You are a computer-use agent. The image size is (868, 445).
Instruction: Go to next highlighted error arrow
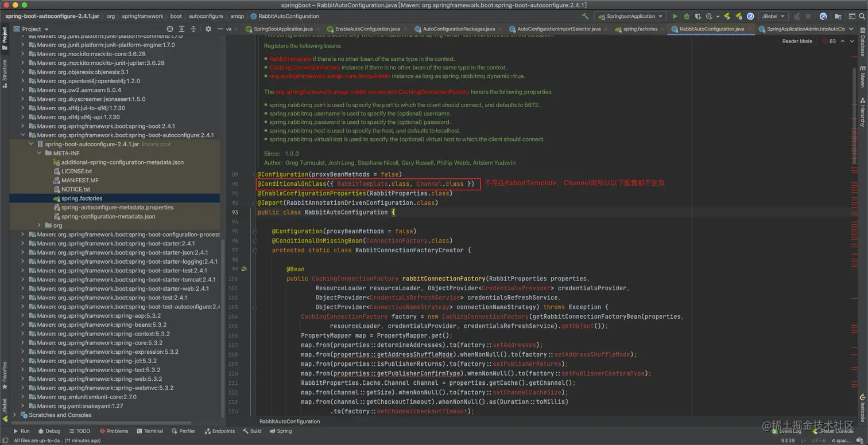pyautogui.click(x=852, y=41)
